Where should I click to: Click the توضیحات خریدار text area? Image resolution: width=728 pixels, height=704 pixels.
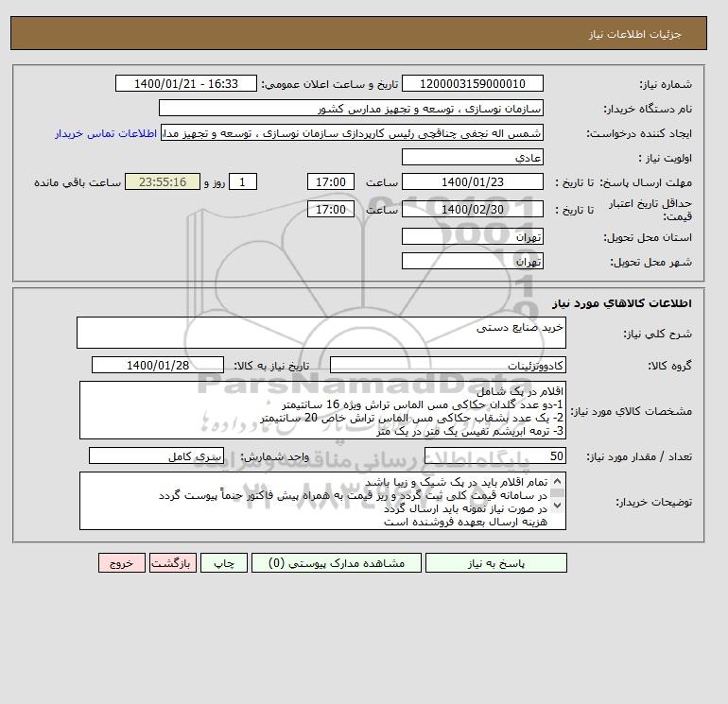pyautogui.click(x=322, y=501)
